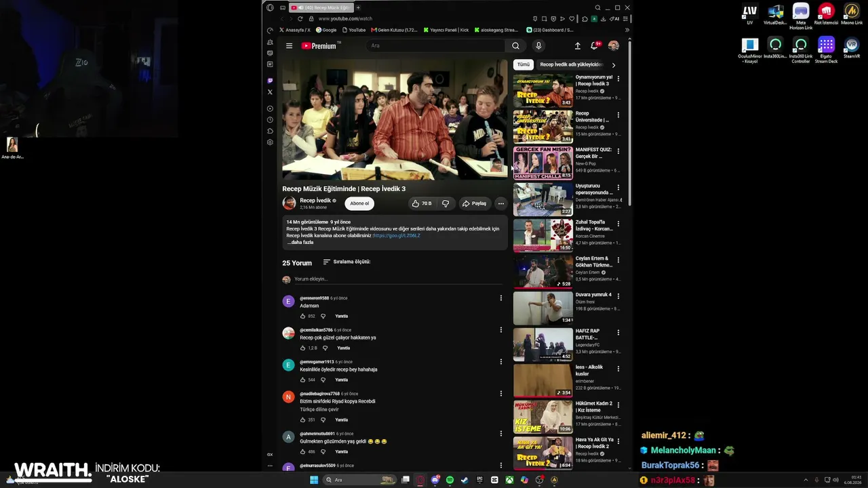Click the YouTube search magnifier button
This screenshot has width=868, height=488.
click(x=515, y=46)
